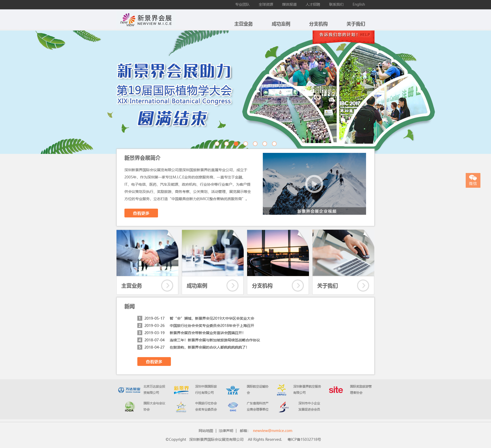This screenshot has width=491, height=448.
Task: Click the 国际奖励旅游管理者协会 text
Action: [x=361, y=389]
